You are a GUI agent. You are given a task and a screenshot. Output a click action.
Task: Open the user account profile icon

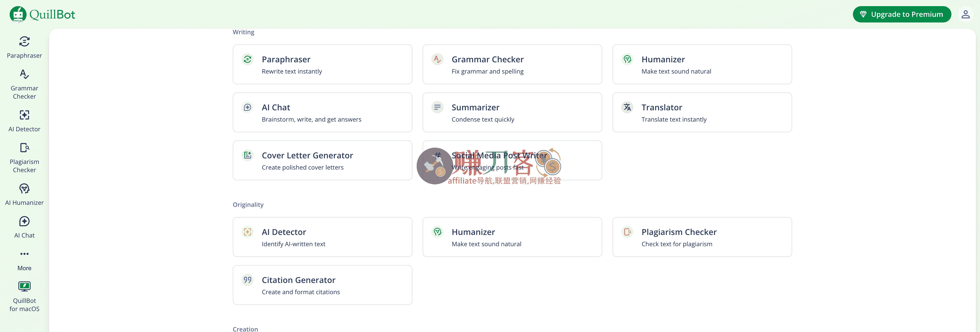pyautogui.click(x=965, y=15)
